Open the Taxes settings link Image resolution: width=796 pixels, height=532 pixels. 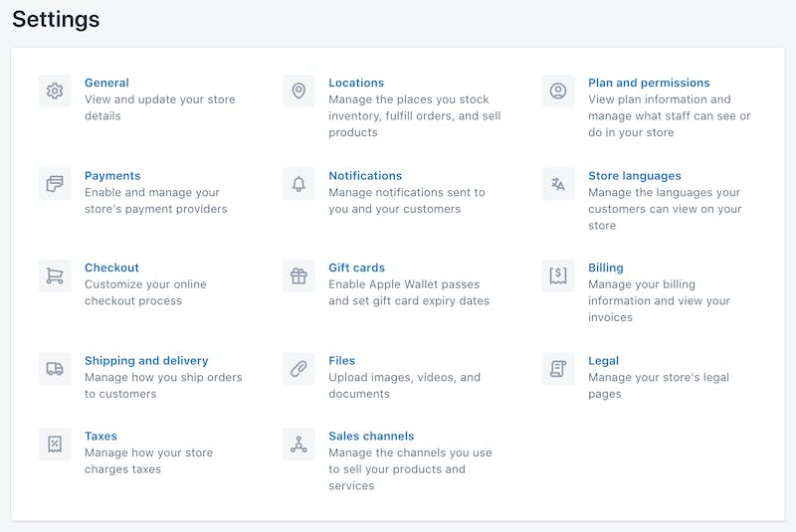pyautogui.click(x=100, y=437)
